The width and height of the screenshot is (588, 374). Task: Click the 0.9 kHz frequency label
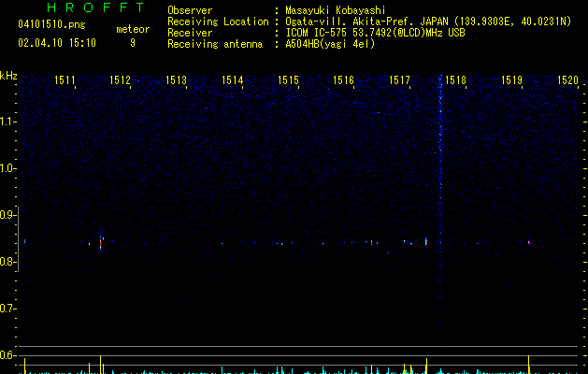pyautogui.click(x=7, y=215)
